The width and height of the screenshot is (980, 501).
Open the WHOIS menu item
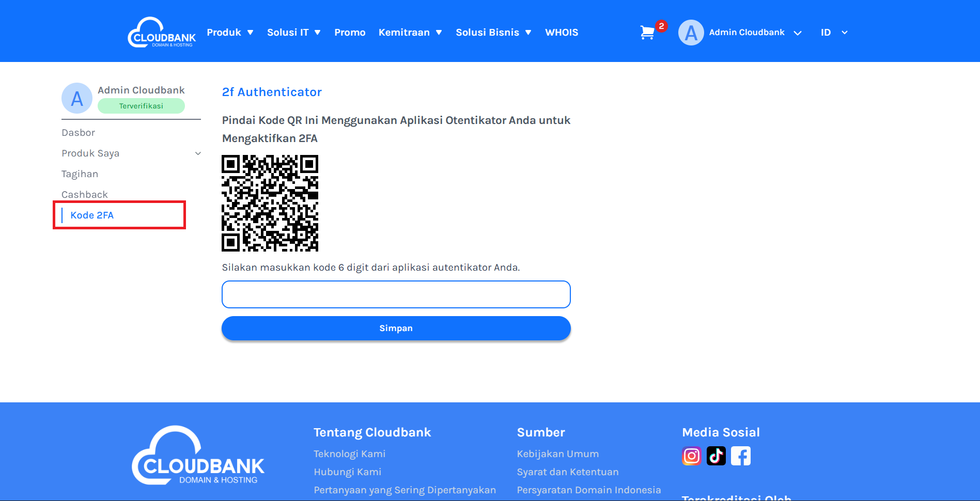(562, 33)
